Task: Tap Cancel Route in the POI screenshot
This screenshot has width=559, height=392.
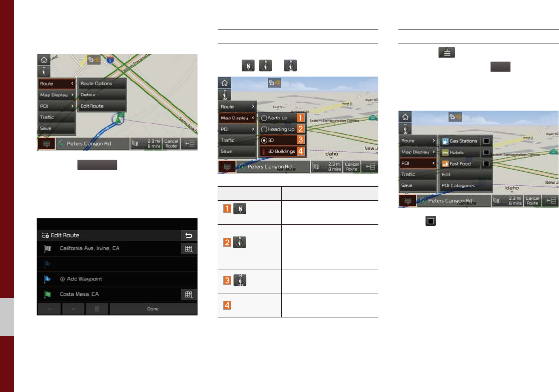Action: tap(532, 200)
